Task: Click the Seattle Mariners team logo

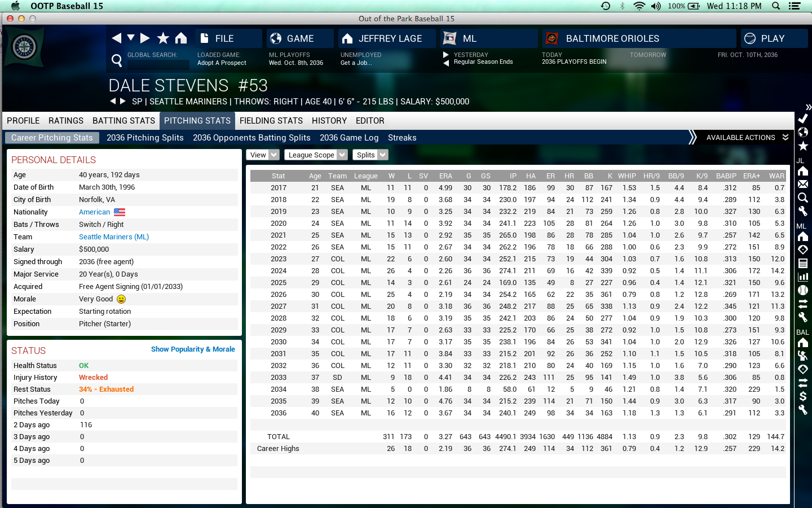Action: [x=24, y=47]
